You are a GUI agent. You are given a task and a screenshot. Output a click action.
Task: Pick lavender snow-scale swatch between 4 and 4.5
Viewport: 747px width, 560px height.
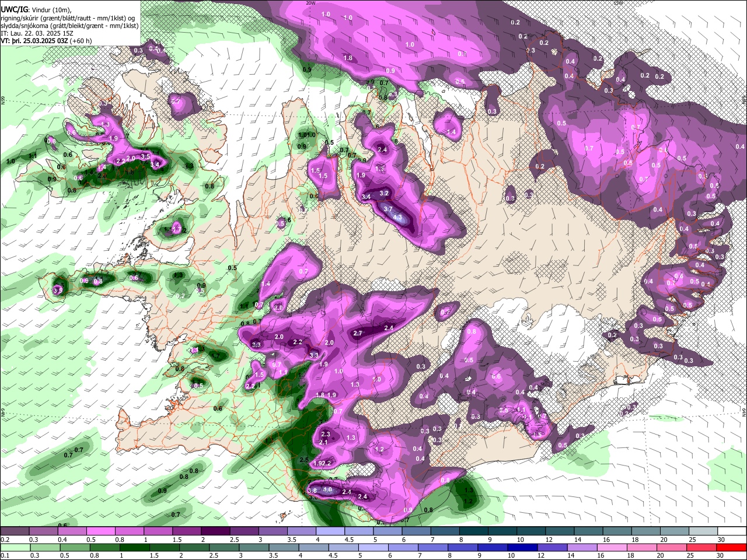pyautogui.click(x=330, y=531)
